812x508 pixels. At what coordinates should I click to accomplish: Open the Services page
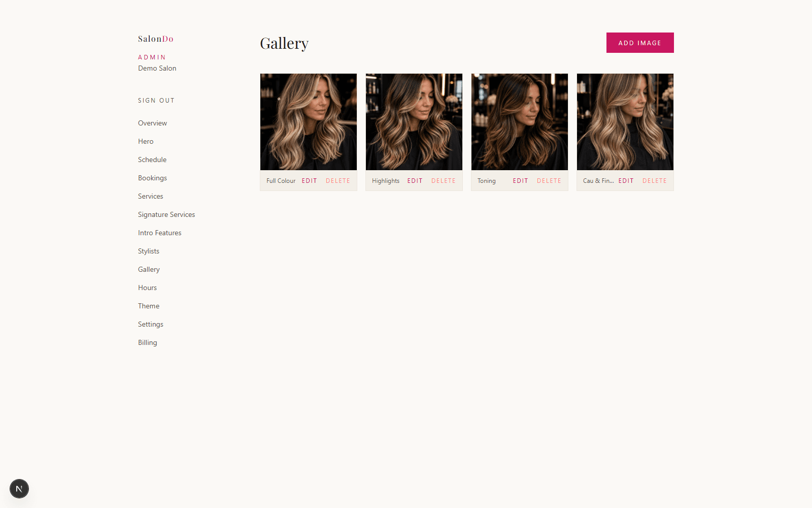[151, 196]
